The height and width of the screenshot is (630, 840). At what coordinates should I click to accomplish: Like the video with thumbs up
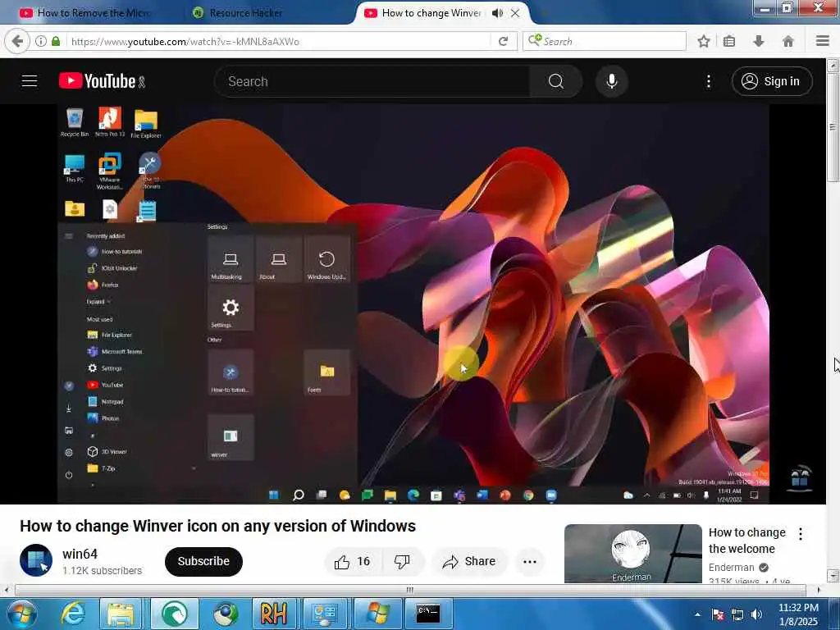[x=353, y=561]
